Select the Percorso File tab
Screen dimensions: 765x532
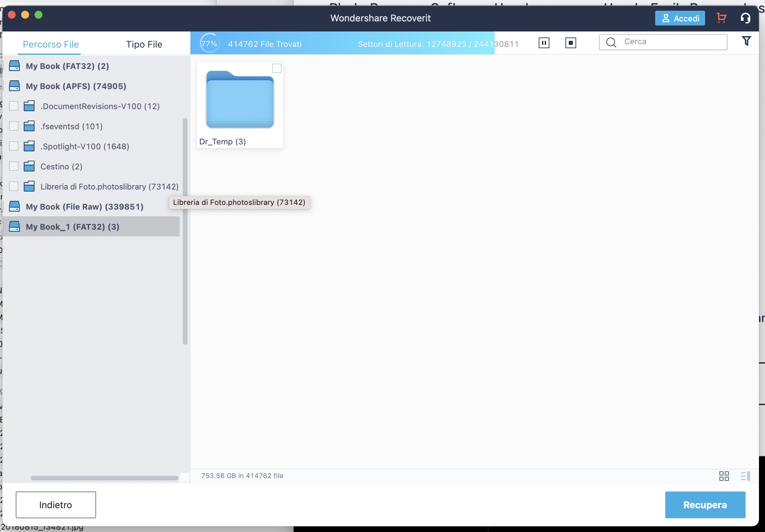click(x=51, y=44)
